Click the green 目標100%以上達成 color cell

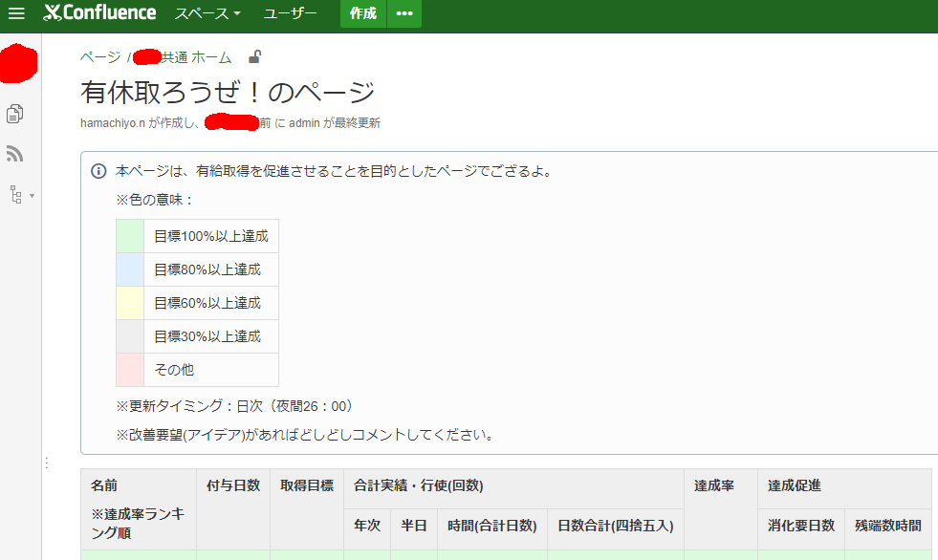pos(130,236)
